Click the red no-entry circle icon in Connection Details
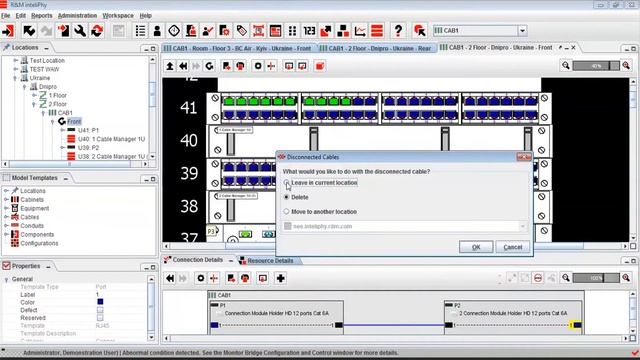 tap(538, 278)
